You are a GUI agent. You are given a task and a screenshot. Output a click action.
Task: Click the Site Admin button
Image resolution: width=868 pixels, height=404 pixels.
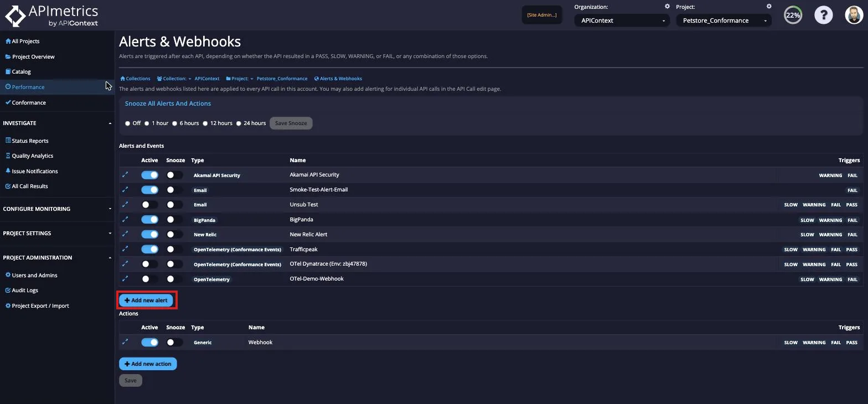point(542,15)
